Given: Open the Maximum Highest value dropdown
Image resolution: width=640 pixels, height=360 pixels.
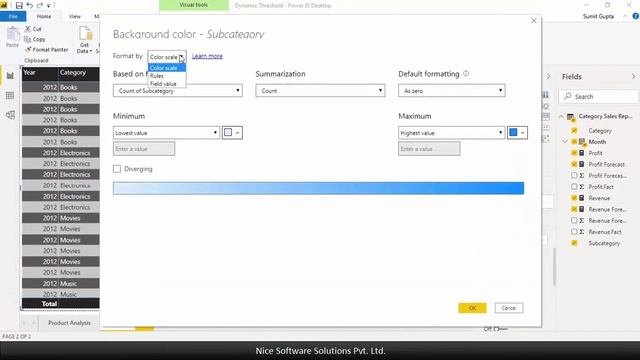Looking at the screenshot, I should coord(451,133).
